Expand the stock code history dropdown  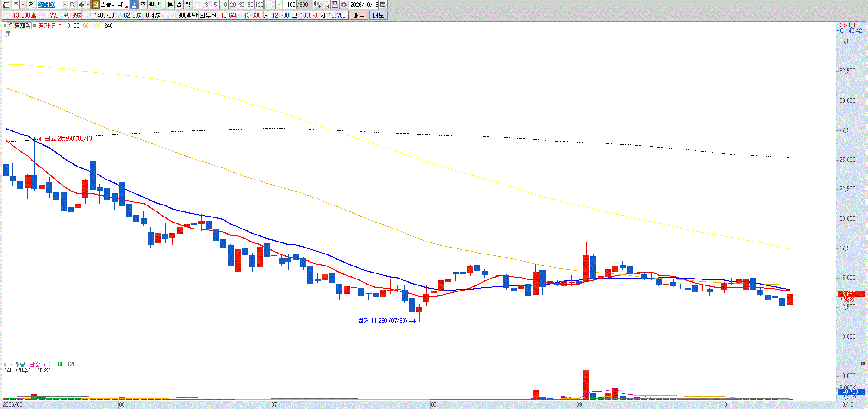(x=65, y=5)
